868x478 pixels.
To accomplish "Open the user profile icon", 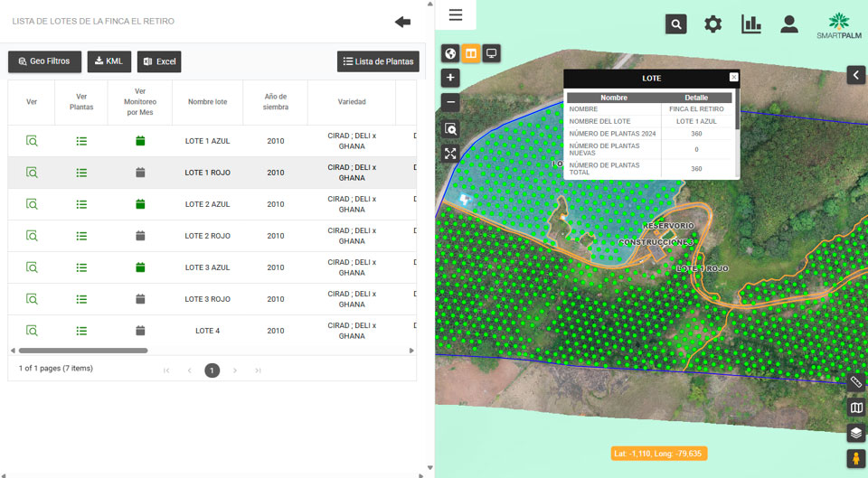I will click(x=789, y=24).
